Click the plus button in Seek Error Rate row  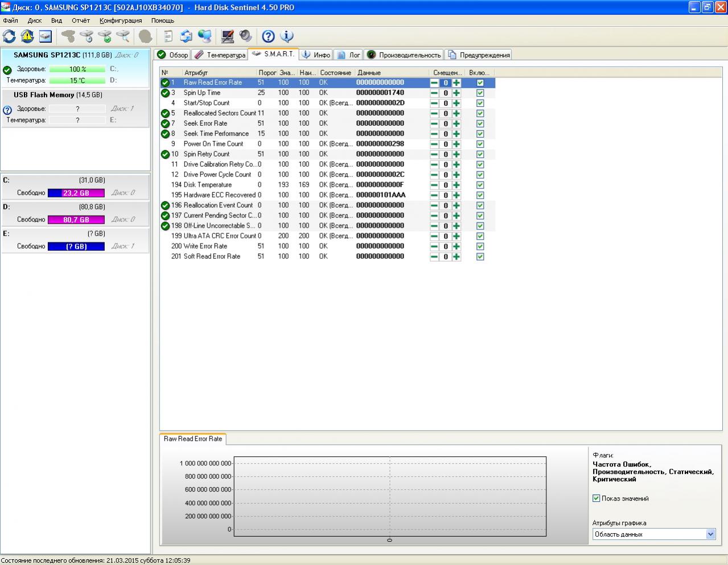(x=456, y=123)
